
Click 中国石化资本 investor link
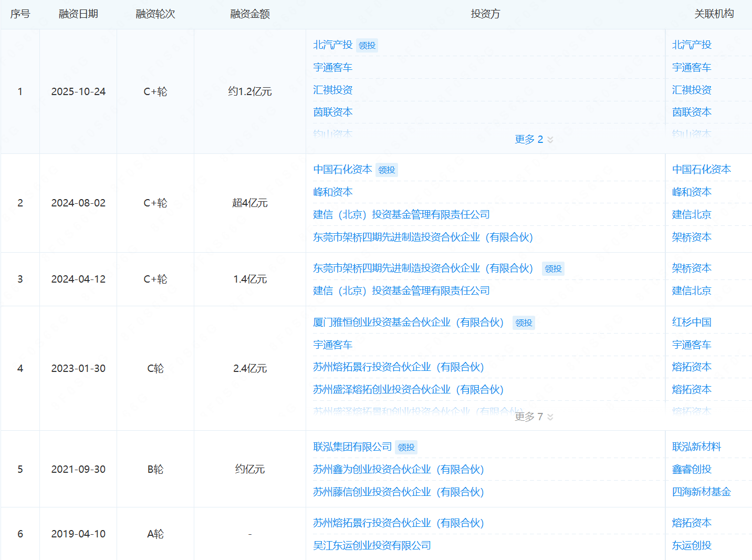[x=342, y=170]
